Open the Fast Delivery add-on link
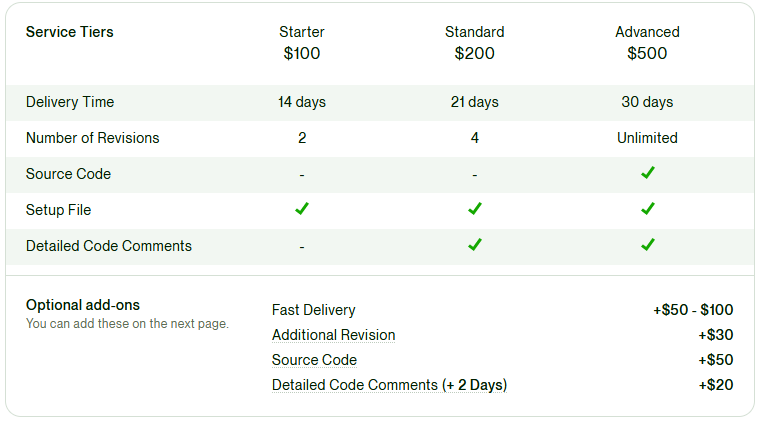This screenshot has height=424, width=763. point(313,310)
